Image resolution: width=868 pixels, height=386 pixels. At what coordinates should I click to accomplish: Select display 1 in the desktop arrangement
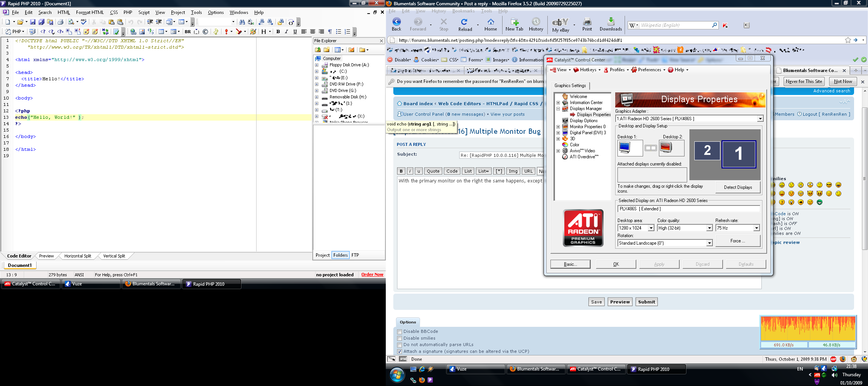tap(738, 154)
